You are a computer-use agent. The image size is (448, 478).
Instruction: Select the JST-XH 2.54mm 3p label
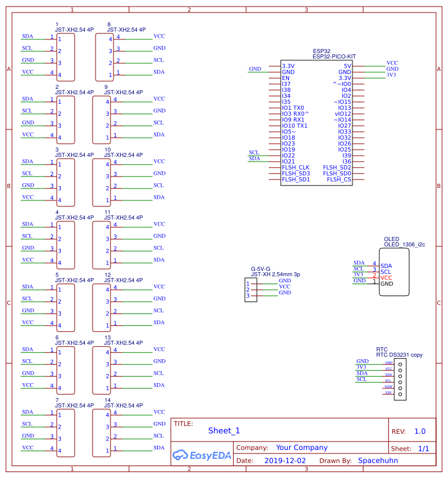click(275, 275)
